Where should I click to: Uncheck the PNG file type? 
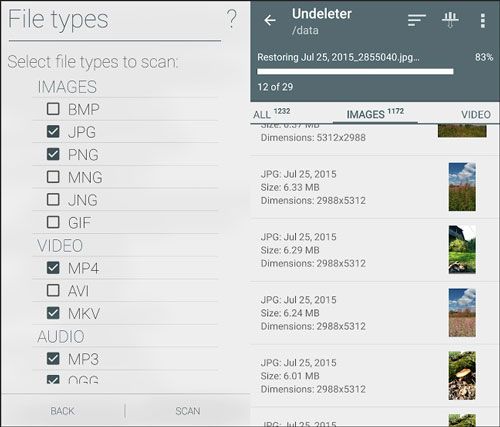click(53, 154)
